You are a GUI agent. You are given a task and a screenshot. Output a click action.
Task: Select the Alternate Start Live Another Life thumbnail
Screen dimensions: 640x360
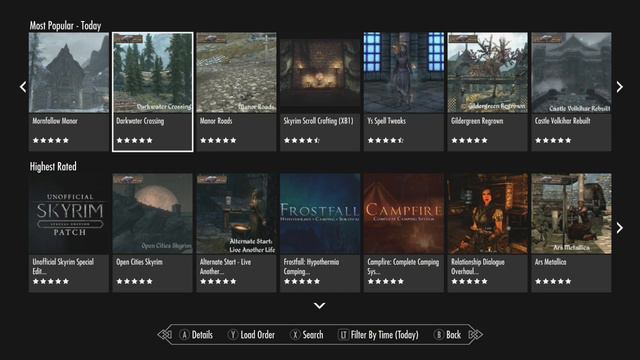[x=236, y=214]
